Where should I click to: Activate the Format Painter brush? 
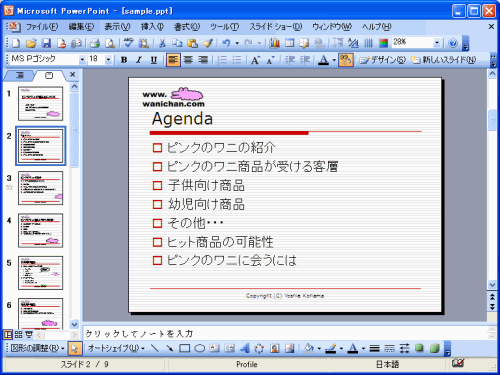click(x=208, y=43)
